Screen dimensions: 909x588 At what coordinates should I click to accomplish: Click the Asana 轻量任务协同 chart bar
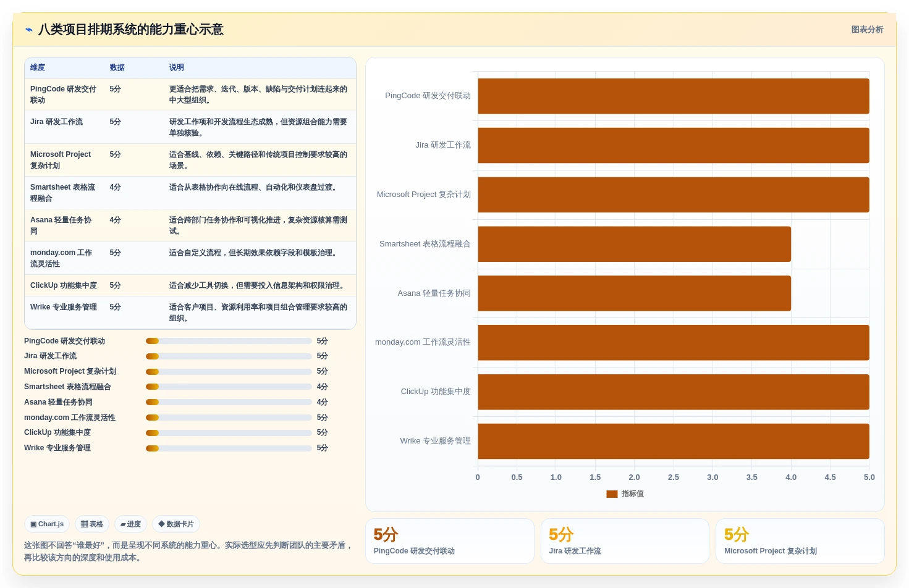pos(634,293)
